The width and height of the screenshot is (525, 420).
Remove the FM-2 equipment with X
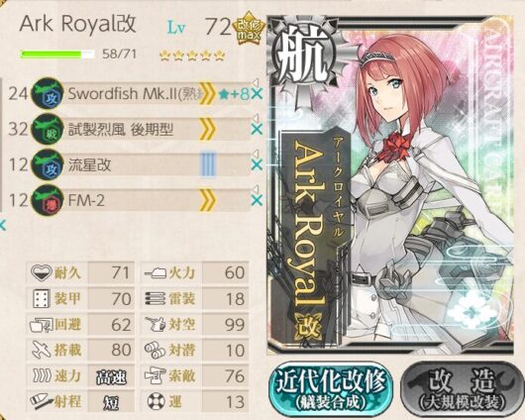[257, 200]
